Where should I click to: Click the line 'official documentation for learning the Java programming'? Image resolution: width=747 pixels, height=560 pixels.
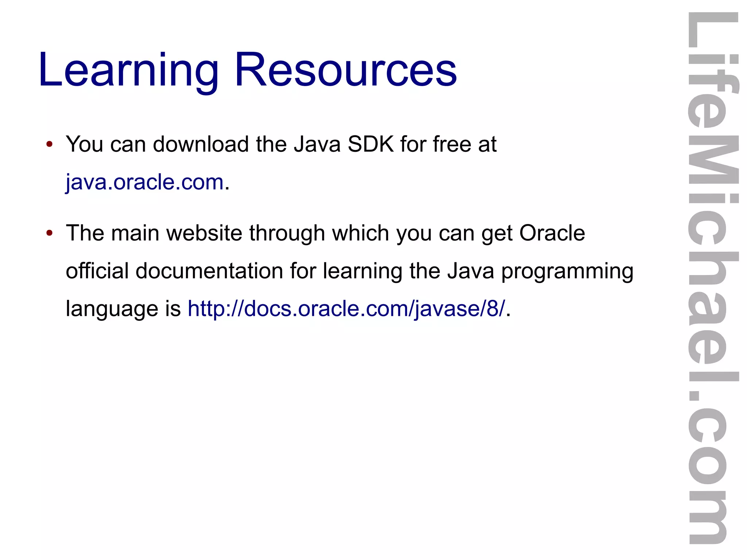[x=349, y=271]
